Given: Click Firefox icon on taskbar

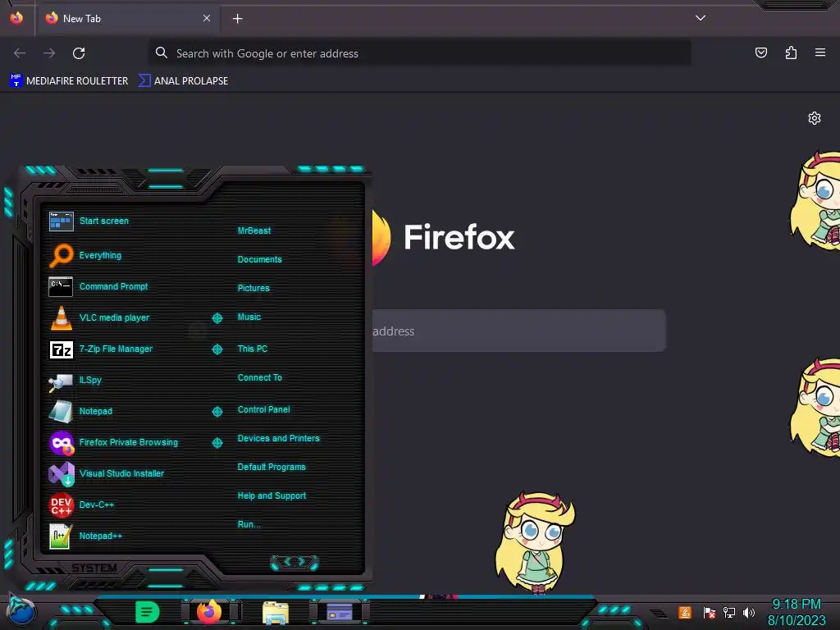Looking at the screenshot, I should pos(209,612).
